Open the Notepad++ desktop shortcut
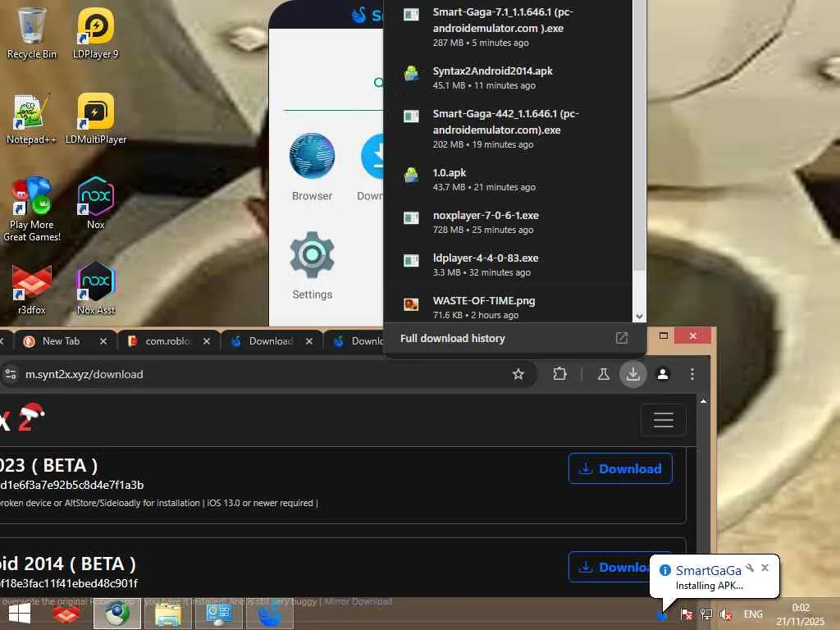Viewport: 840px width, 630px height. 32,119
